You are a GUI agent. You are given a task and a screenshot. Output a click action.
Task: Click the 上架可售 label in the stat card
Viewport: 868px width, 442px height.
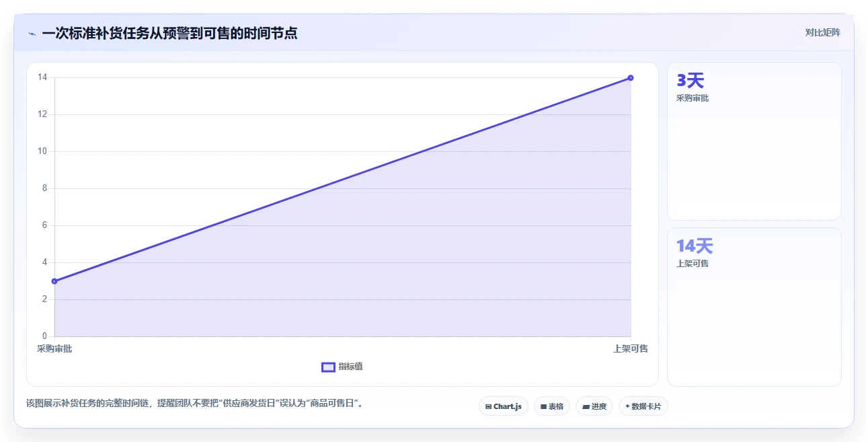click(693, 264)
